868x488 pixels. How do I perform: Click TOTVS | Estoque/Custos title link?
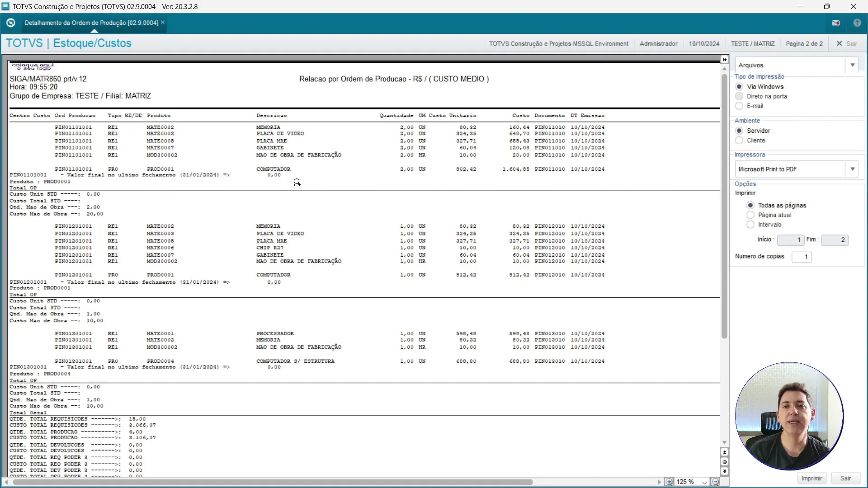coord(69,43)
